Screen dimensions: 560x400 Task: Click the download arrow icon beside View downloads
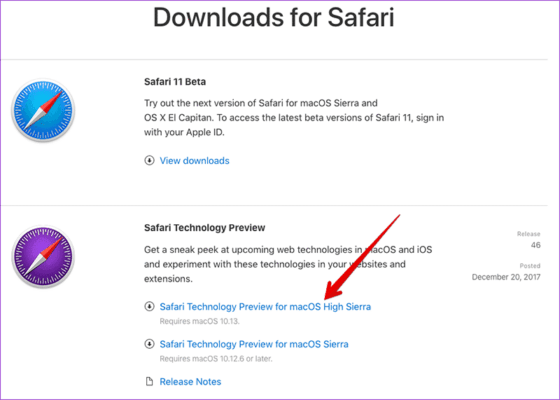(x=149, y=160)
